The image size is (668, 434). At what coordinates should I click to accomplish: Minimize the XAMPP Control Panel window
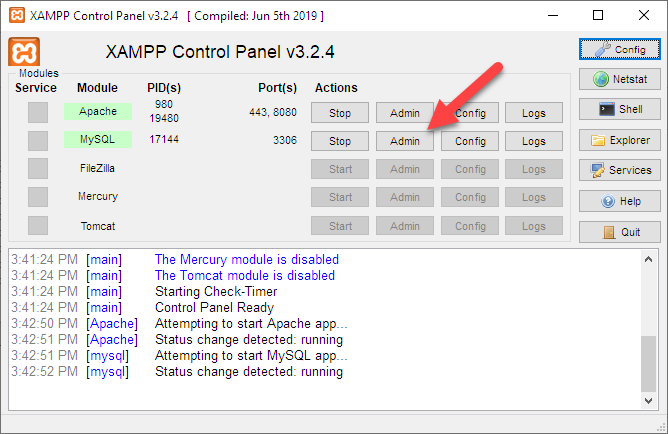(x=553, y=16)
